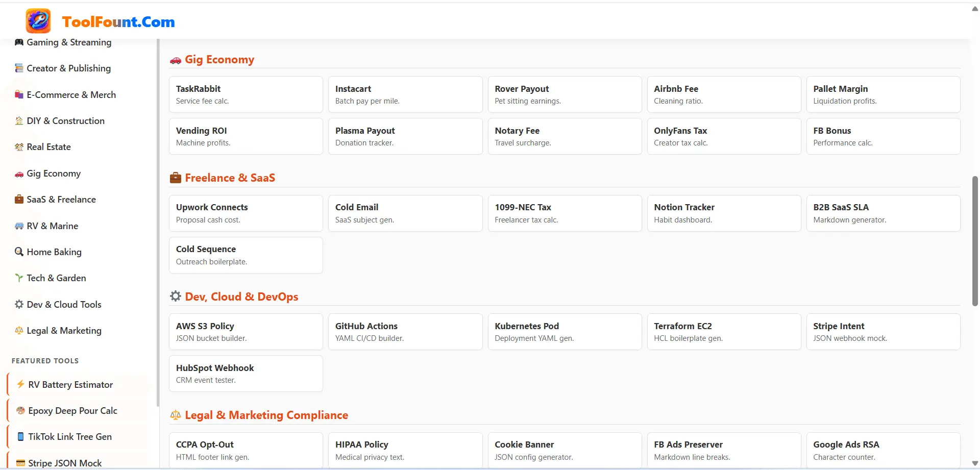The image size is (980, 470).
Task: Click the Gaming & Streaming controller icon
Action: click(x=19, y=42)
